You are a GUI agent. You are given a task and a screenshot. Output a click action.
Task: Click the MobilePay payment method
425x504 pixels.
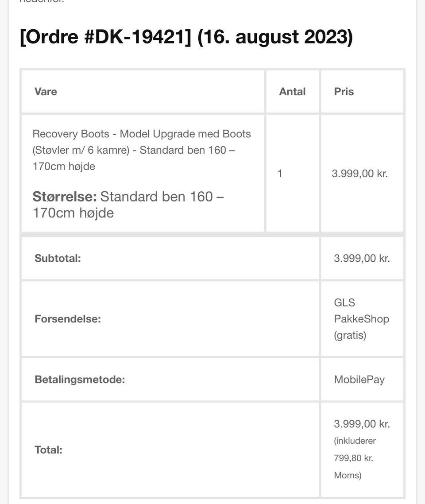359,380
